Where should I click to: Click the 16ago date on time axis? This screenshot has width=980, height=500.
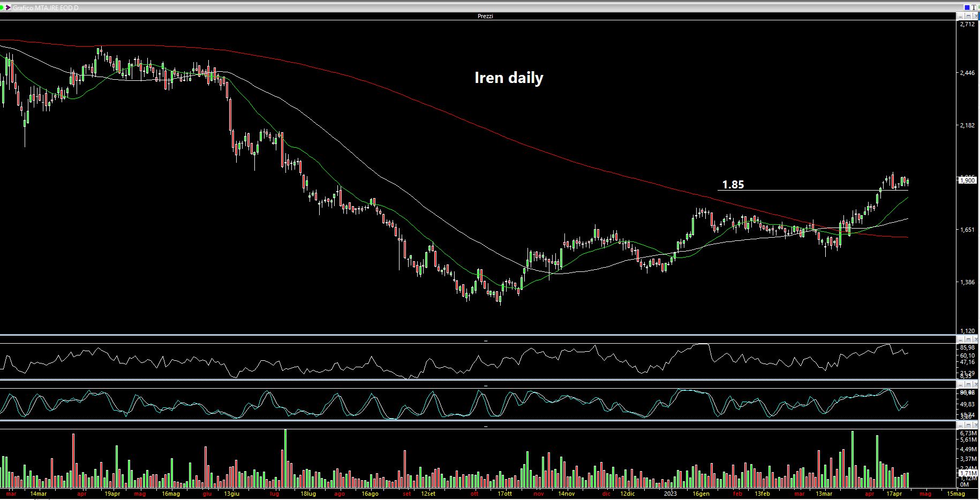click(x=370, y=494)
